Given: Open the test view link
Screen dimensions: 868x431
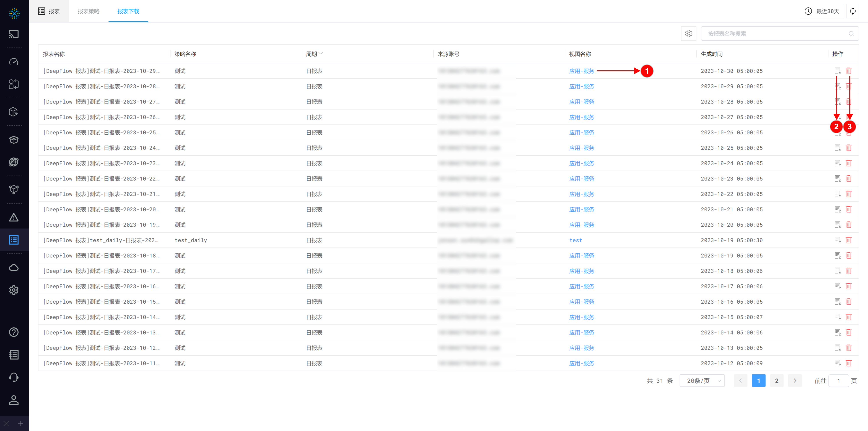Looking at the screenshot, I should tap(576, 240).
